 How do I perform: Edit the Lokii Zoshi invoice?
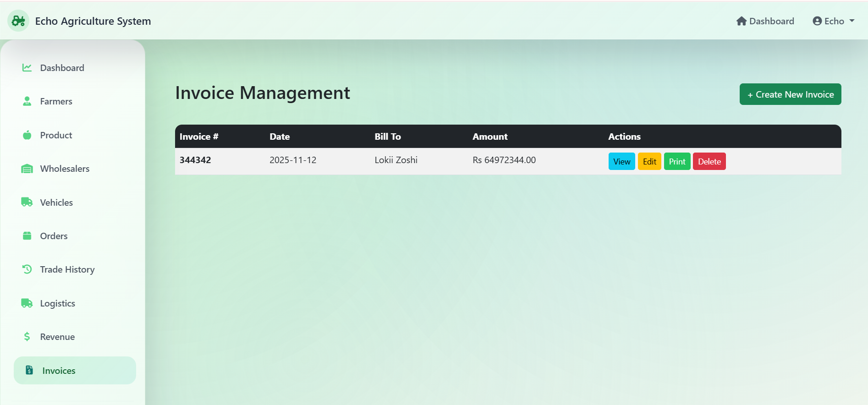pyautogui.click(x=649, y=161)
